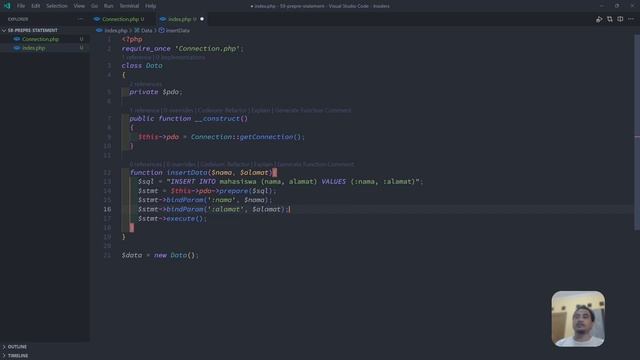Click the '__construct' function name
The image size is (640, 360).
(x=217, y=119)
